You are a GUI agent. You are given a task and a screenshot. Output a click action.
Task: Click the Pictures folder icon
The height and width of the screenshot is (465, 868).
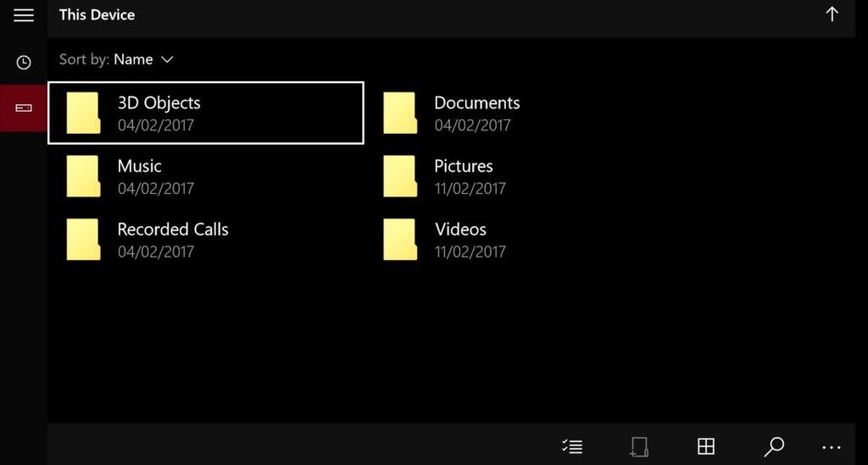(x=400, y=176)
